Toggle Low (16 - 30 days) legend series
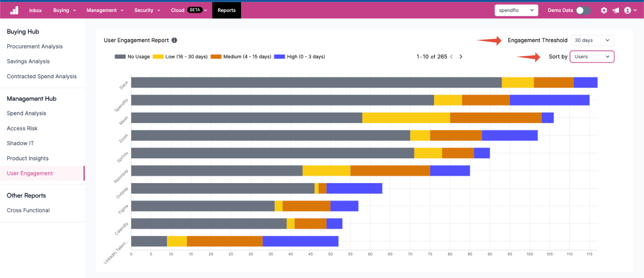The height and width of the screenshot is (278, 644). tap(180, 57)
